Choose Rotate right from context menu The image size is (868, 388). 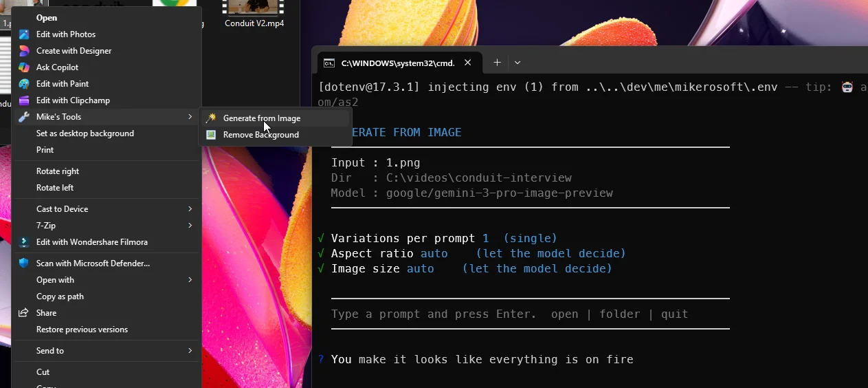point(58,171)
